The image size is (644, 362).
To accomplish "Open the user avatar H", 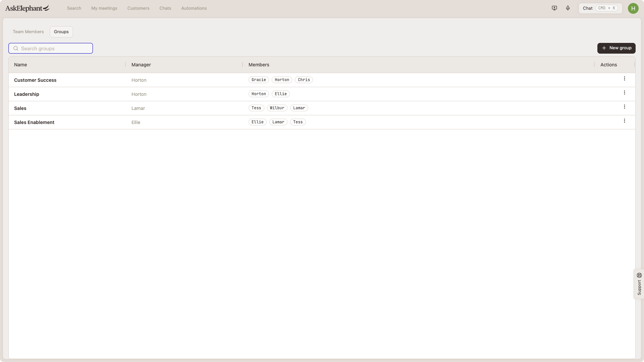I will point(633,8).
